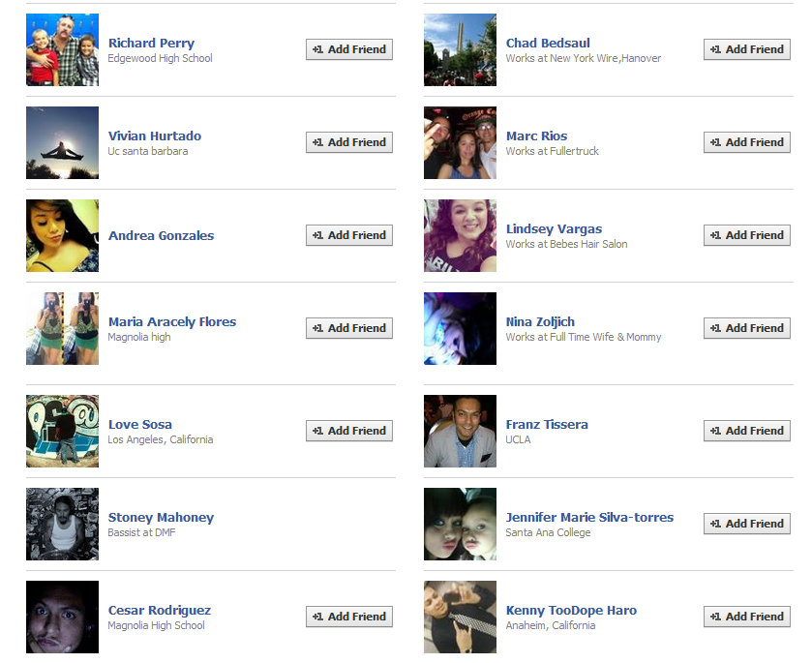Image resolution: width=812 pixels, height=663 pixels.
Task: Open Vivian Hurtado's silhouette profile picture
Action: [62, 142]
